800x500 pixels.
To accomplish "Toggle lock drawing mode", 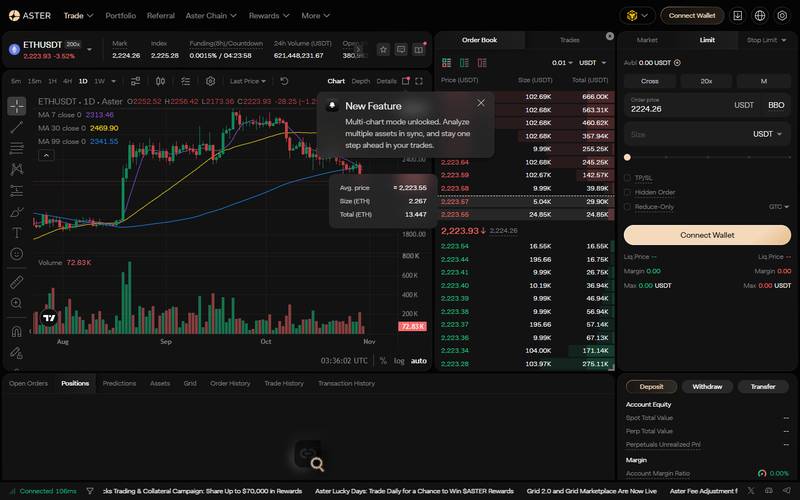I will point(17,353).
